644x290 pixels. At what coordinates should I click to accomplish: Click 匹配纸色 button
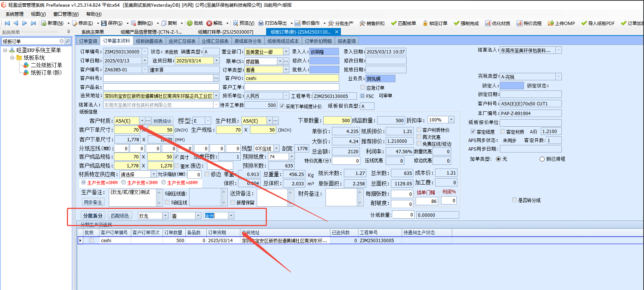point(120,216)
